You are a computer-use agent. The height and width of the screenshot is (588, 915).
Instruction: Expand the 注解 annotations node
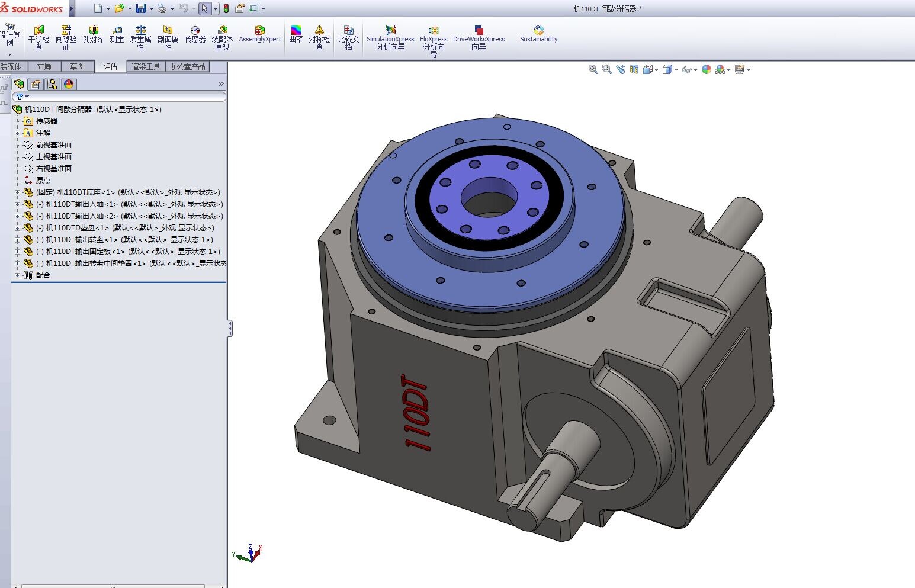point(17,133)
